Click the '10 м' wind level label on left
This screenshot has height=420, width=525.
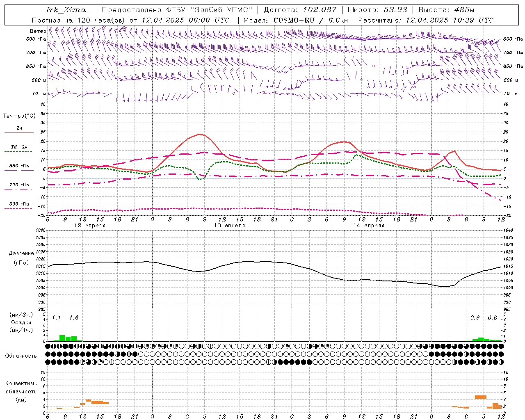[x=39, y=94]
